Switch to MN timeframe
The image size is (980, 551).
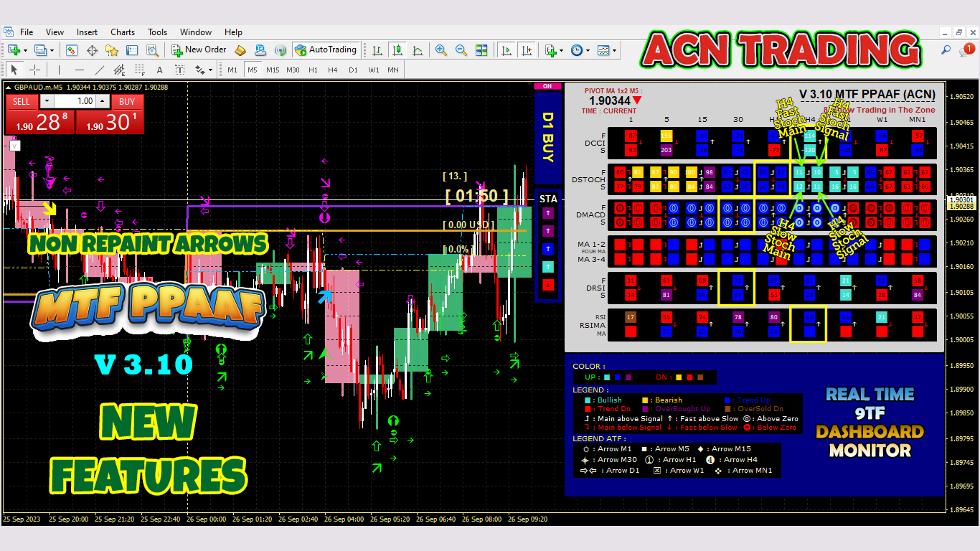click(393, 70)
